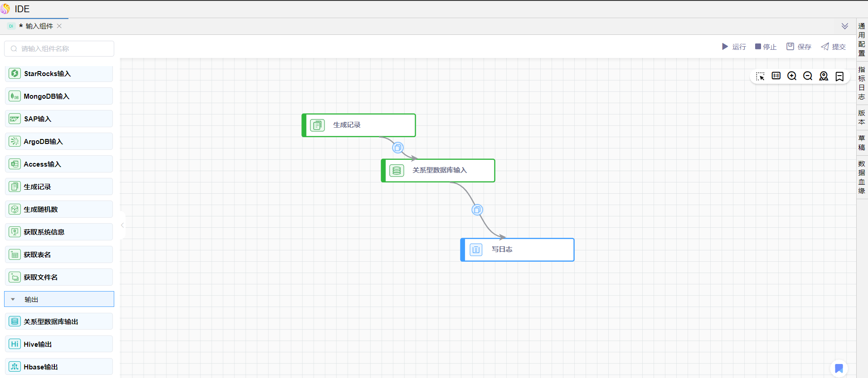Reset canvas to 1:1 actual size

tap(776, 76)
